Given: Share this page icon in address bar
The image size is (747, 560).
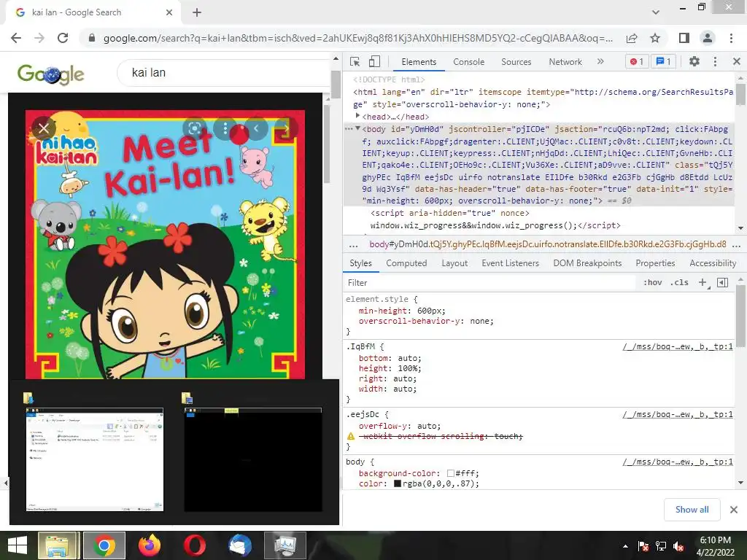Looking at the screenshot, I should coord(632,38).
